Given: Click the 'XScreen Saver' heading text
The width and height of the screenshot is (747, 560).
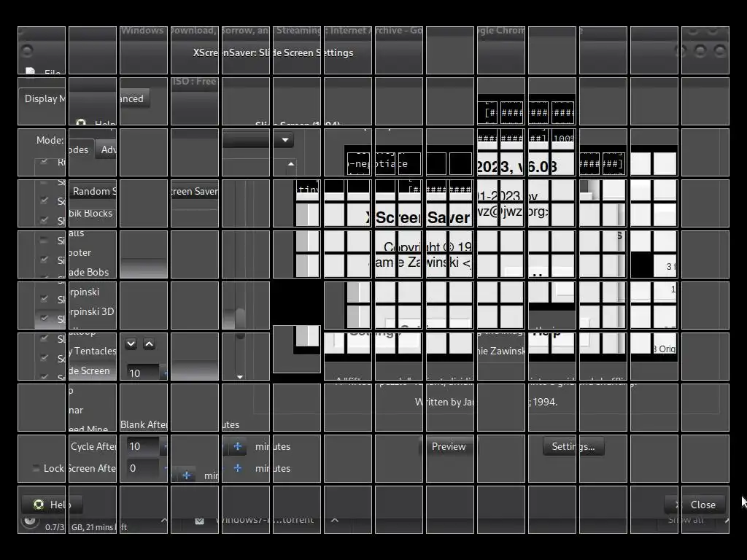Looking at the screenshot, I should click(x=418, y=217).
